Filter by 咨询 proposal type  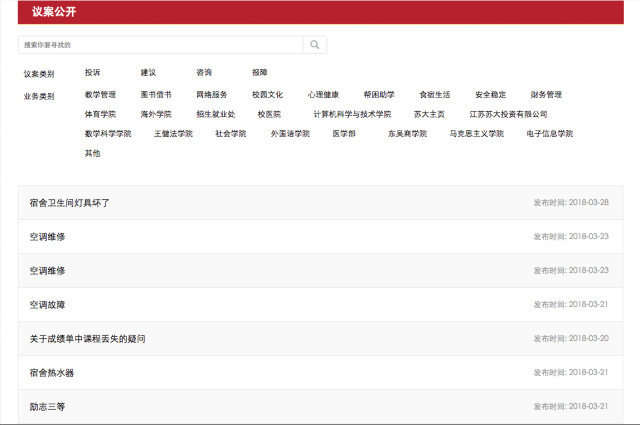pos(204,73)
